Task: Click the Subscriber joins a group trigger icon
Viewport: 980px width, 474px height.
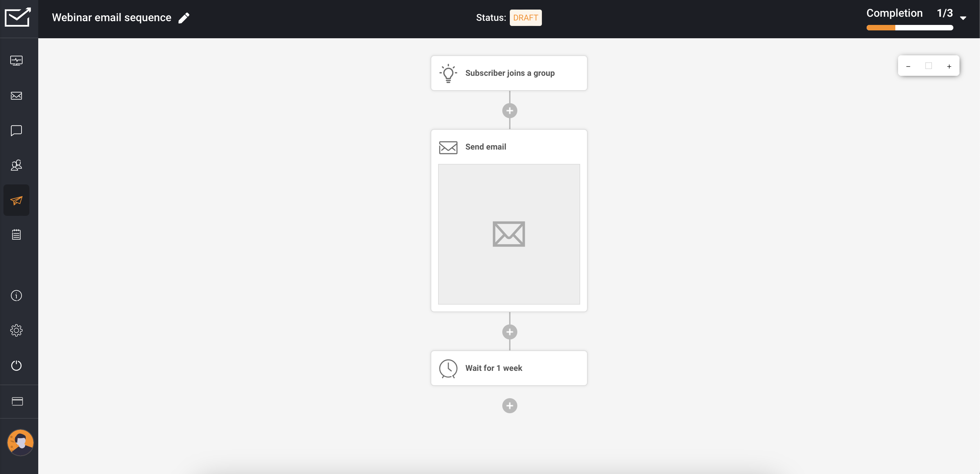Action: point(448,72)
